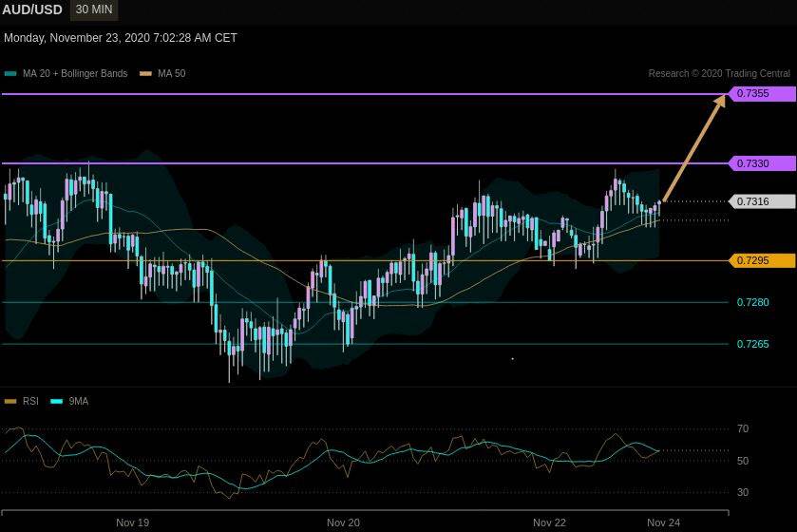Image resolution: width=797 pixels, height=532 pixels.
Task: Click the MA 50 legend label
Action: pyautogui.click(x=172, y=74)
